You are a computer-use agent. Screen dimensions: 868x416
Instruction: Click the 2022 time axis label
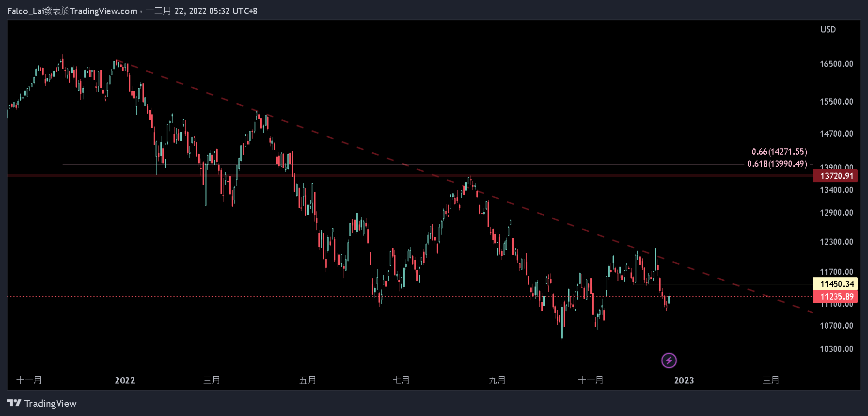[125, 381]
